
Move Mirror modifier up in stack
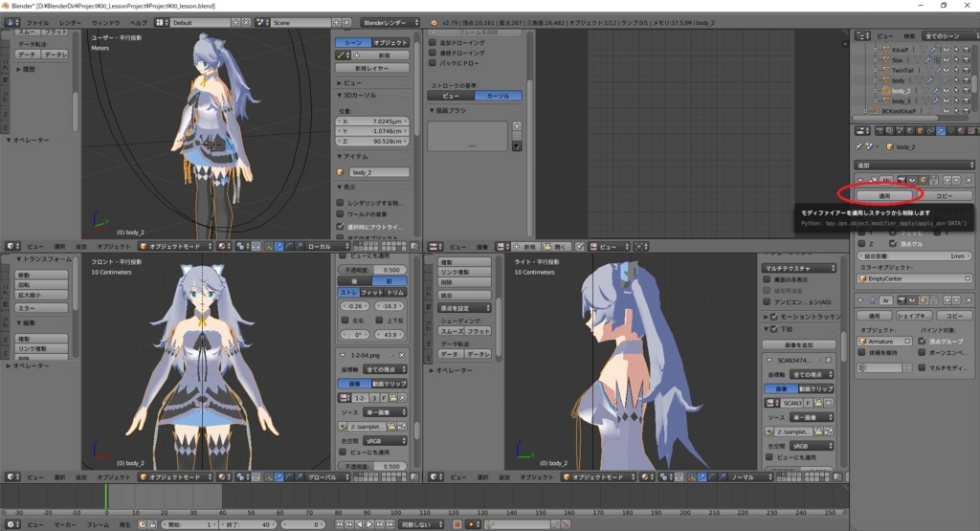pyautogui.click(x=947, y=180)
